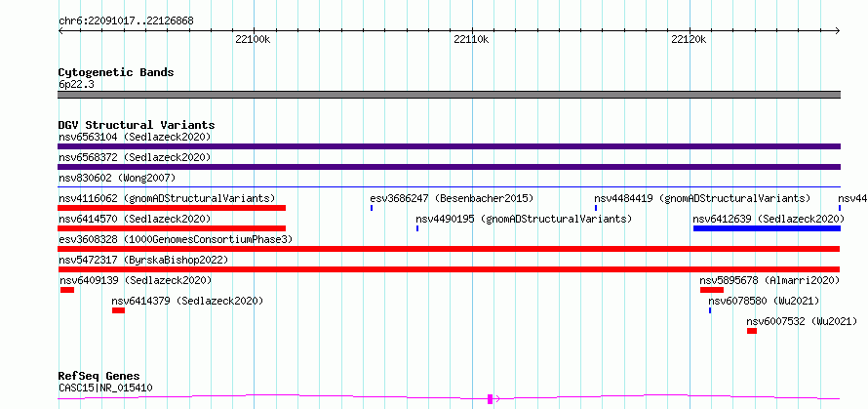The image size is (868, 409).
Task: Click the nsv6078580 (Wu2021) label
Action: coord(764,301)
